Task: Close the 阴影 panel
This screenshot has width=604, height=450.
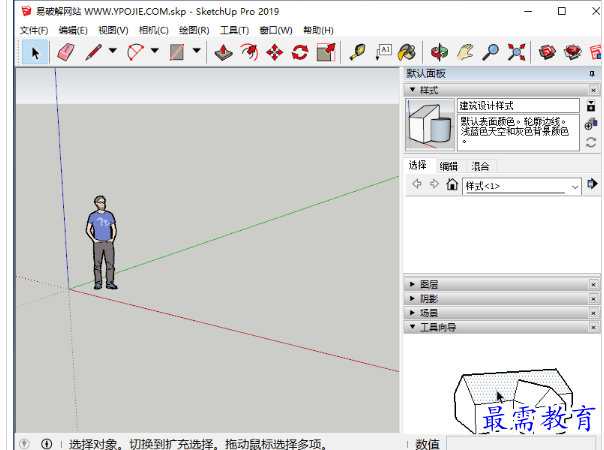Action: pyautogui.click(x=593, y=299)
